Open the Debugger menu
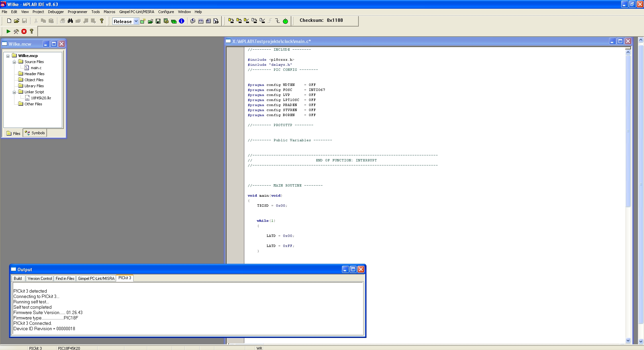The image size is (644, 350). point(56,12)
